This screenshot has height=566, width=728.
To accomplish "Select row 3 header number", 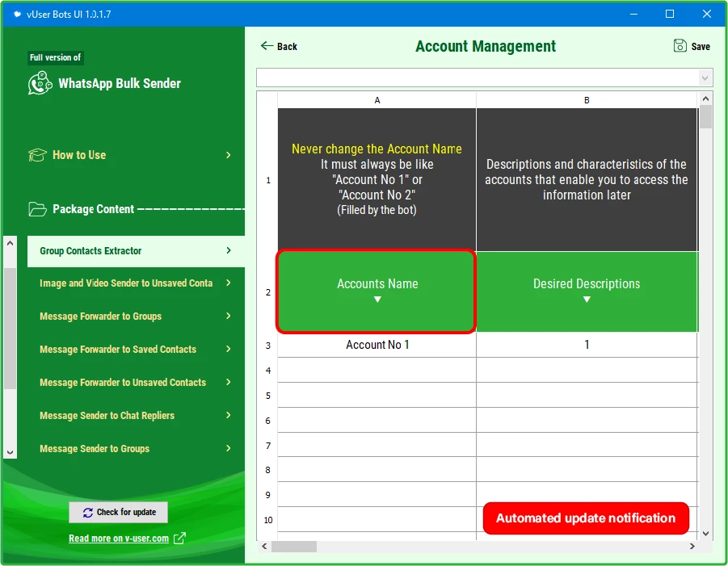I will pyautogui.click(x=268, y=345).
